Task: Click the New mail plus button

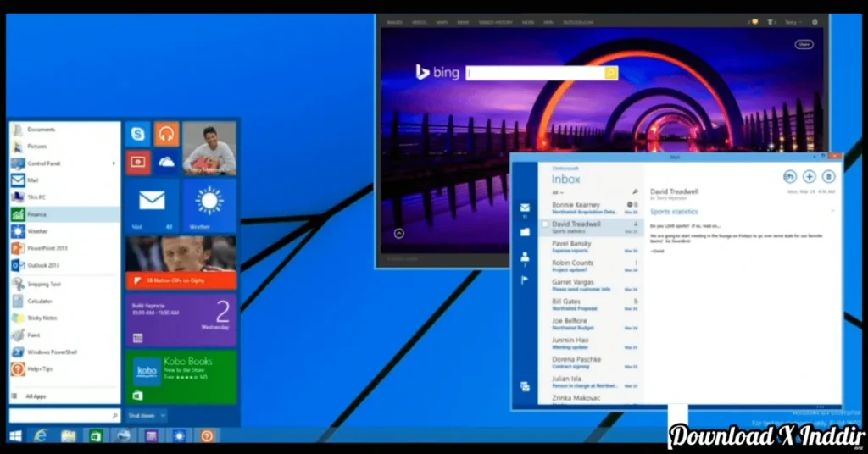Action: click(x=809, y=177)
